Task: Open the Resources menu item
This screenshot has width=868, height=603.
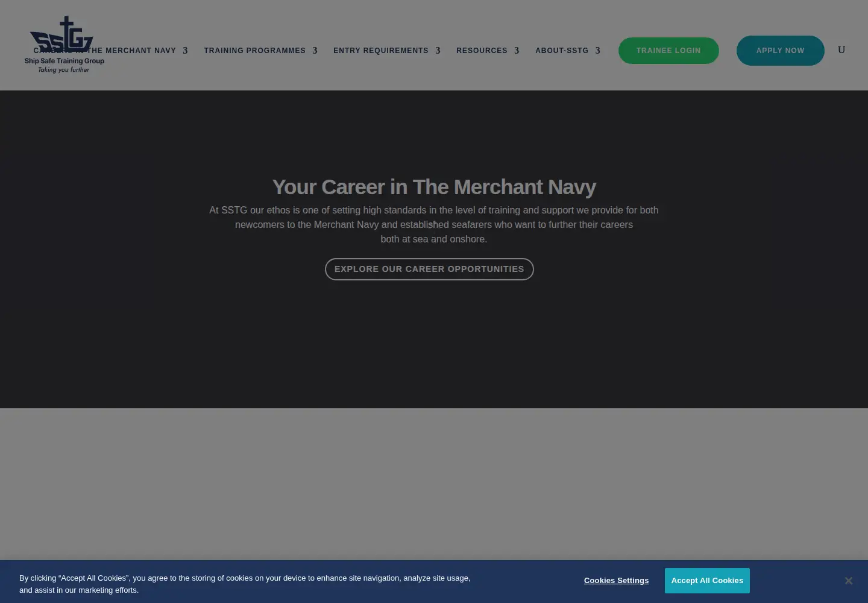Action: [482, 51]
